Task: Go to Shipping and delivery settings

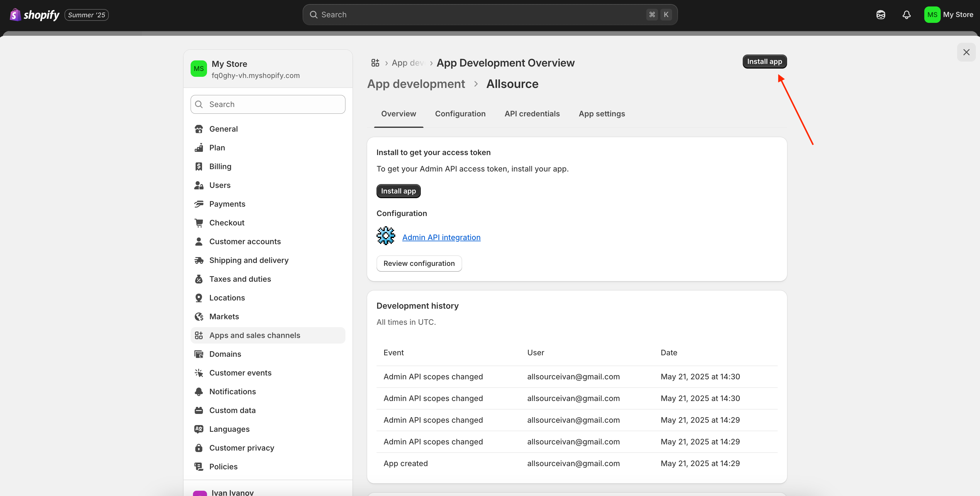Action: pyautogui.click(x=248, y=260)
